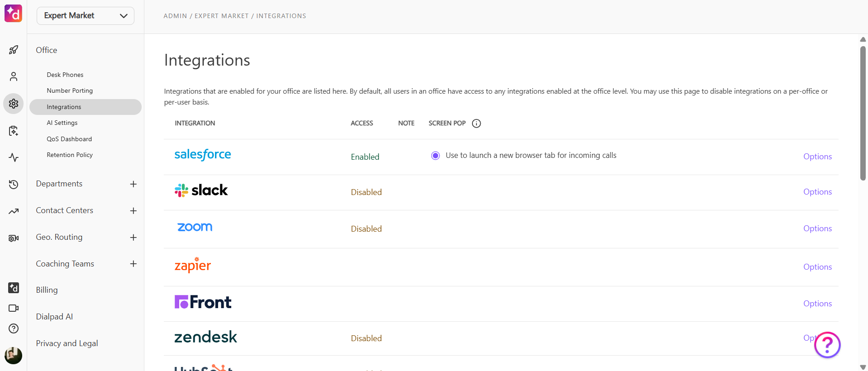Open the call history clock icon
The width and height of the screenshot is (868, 371).
[14, 184]
